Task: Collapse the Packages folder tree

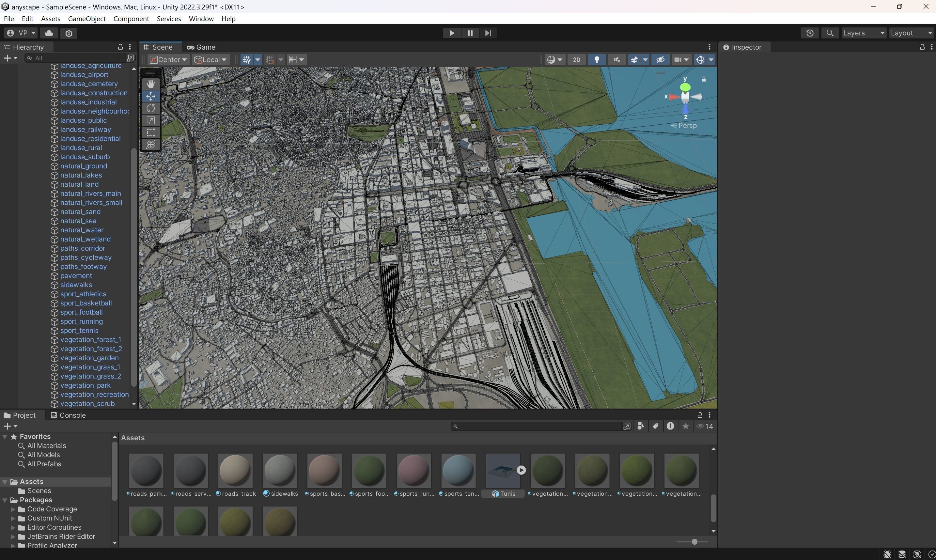Action: (x=5, y=500)
